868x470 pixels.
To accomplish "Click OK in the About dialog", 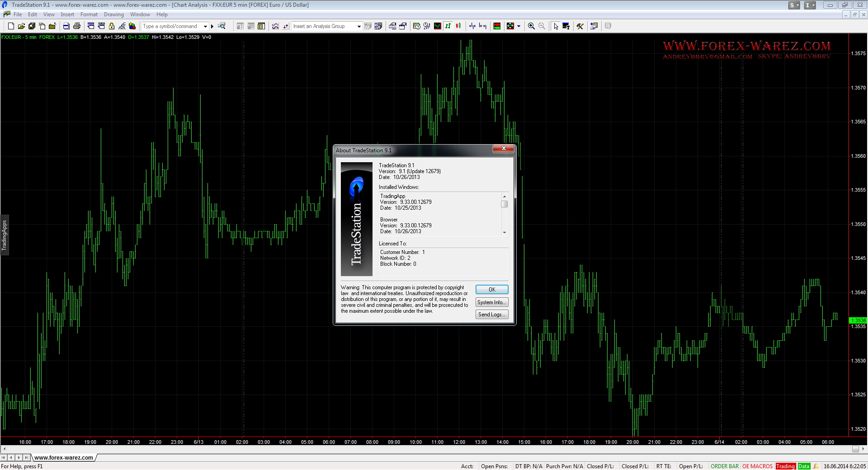I will coord(492,290).
